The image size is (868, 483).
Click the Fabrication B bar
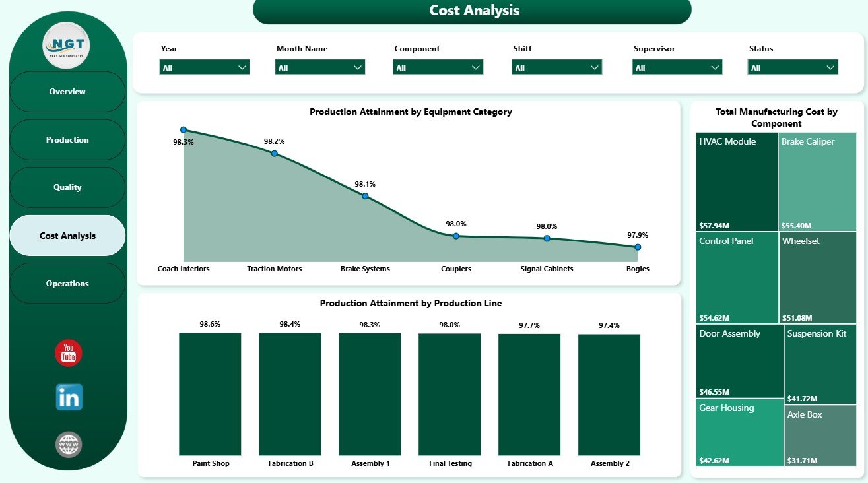(290, 394)
